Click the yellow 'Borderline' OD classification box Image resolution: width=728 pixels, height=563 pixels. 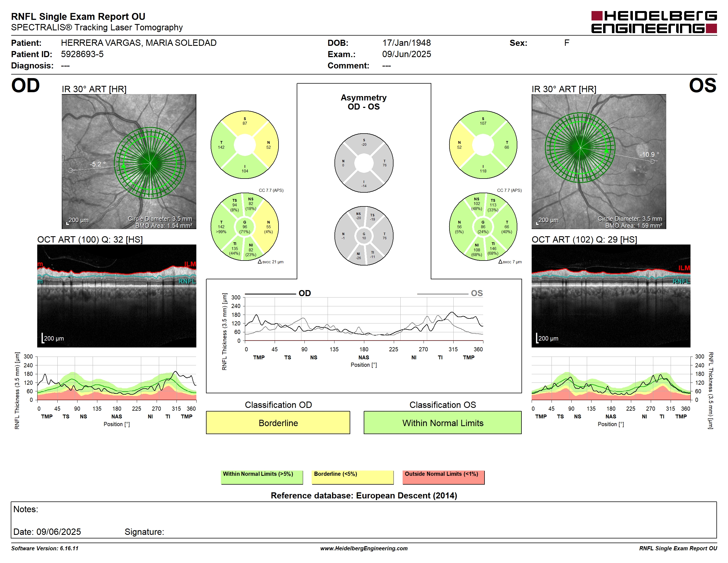click(278, 423)
